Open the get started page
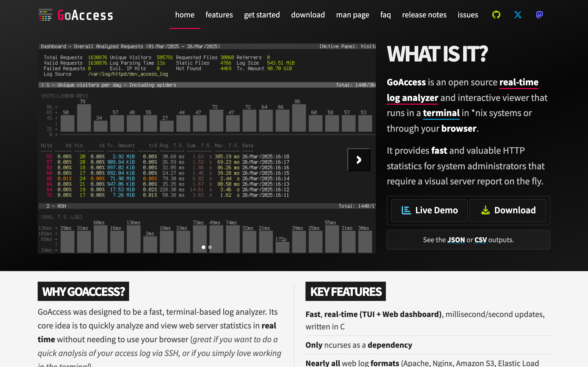 click(262, 15)
